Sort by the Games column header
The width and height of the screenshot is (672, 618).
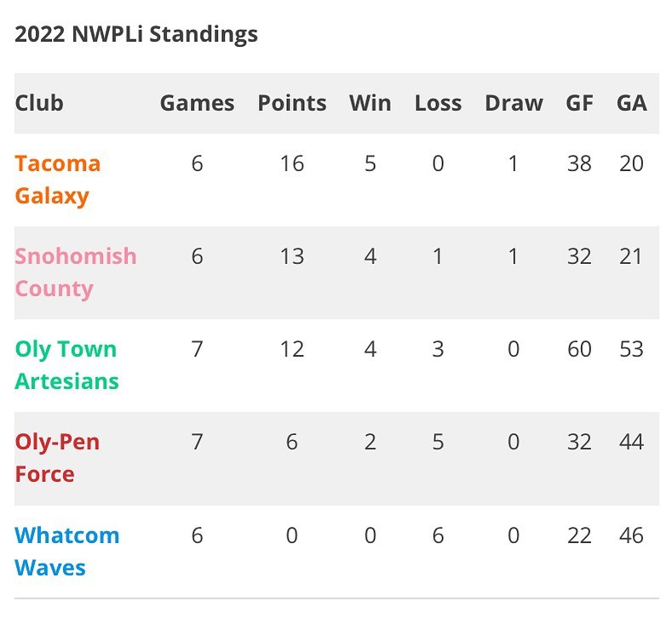click(x=197, y=103)
